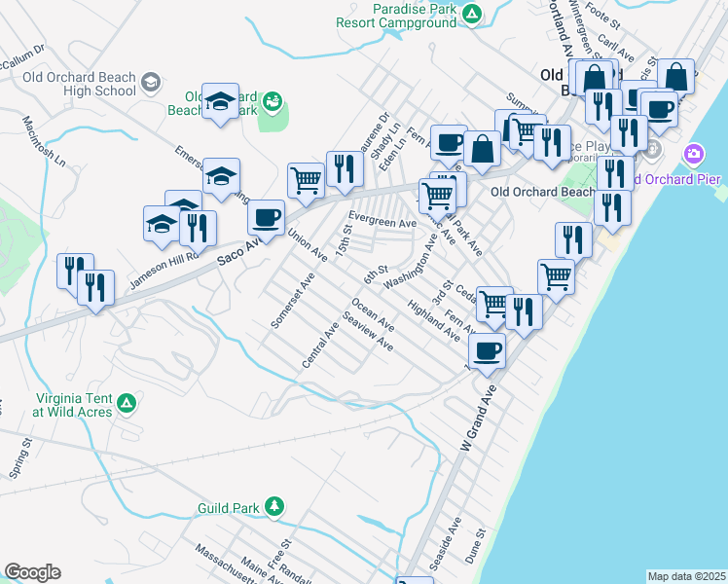Click the 3rd St label
Screen dimensions: 728x584
[x=442, y=293]
